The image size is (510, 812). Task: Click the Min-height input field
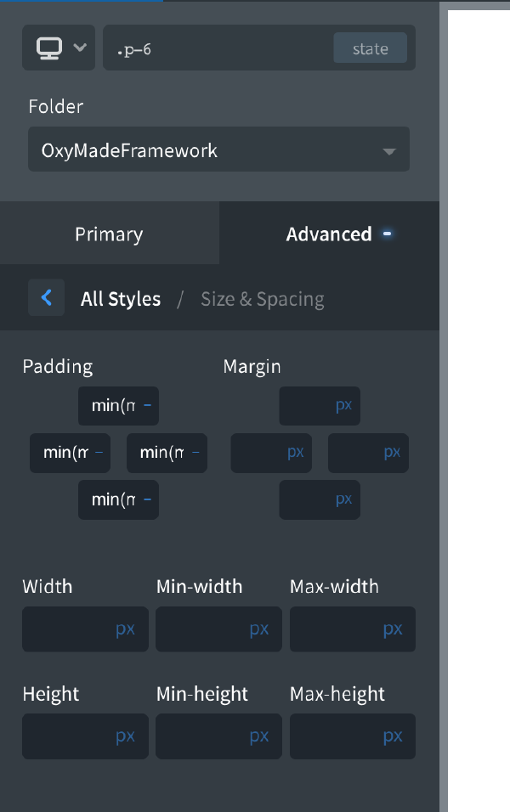coord(218,736)
